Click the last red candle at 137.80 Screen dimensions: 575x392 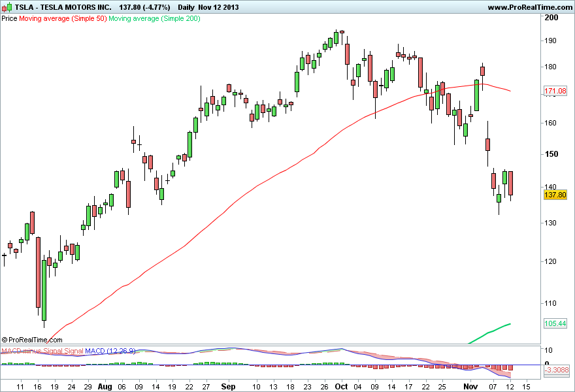(x=510, y=183)
